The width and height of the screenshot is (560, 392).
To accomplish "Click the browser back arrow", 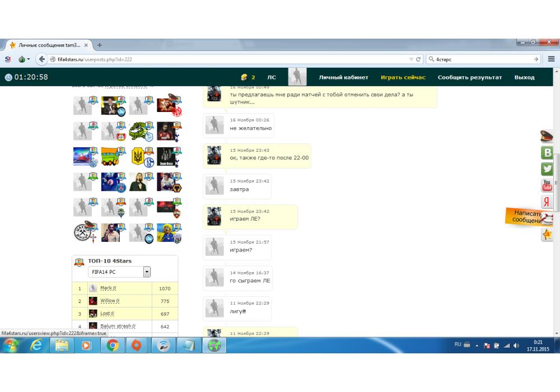I will [41, 59].
